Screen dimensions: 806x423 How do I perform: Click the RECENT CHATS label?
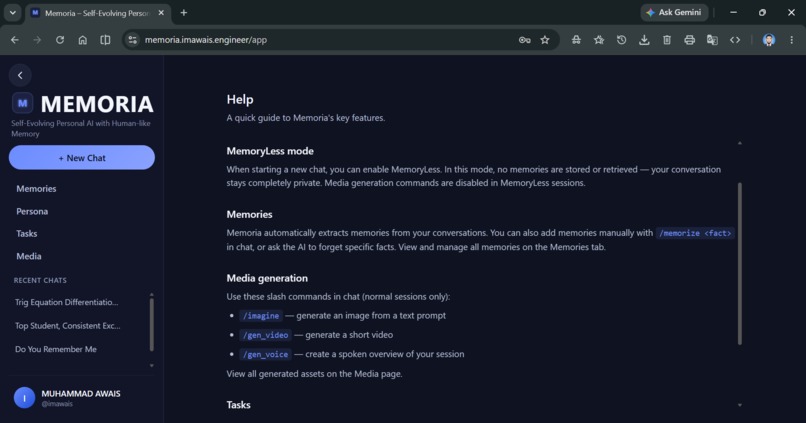pos(40,280)
